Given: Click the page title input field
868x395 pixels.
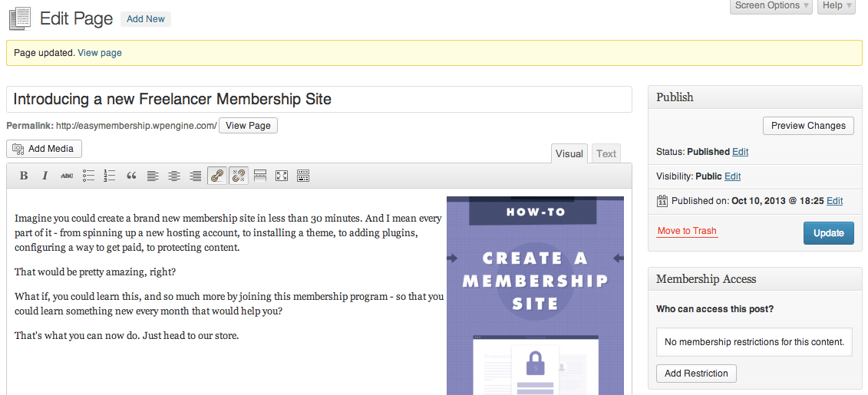Looking at the screenshot, I should coord(319,99).
